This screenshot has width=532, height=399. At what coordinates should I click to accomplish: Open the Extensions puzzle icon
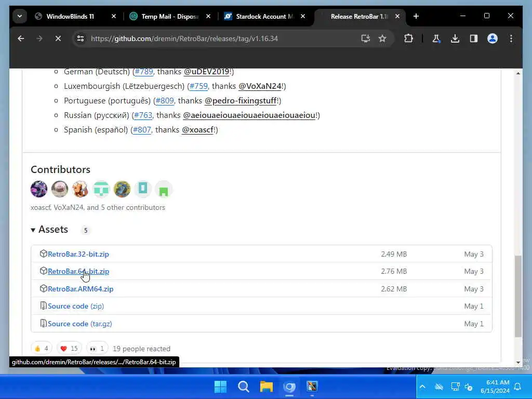[408, 38]
